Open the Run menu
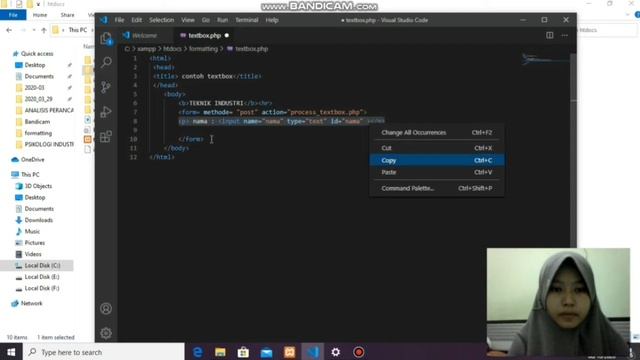The width and height of the screenshot is (640, 360). 222,20
